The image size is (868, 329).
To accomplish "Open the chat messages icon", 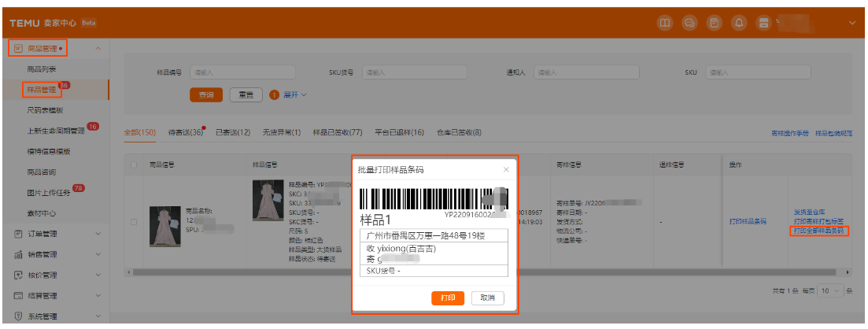I will (x=689, y=23).
